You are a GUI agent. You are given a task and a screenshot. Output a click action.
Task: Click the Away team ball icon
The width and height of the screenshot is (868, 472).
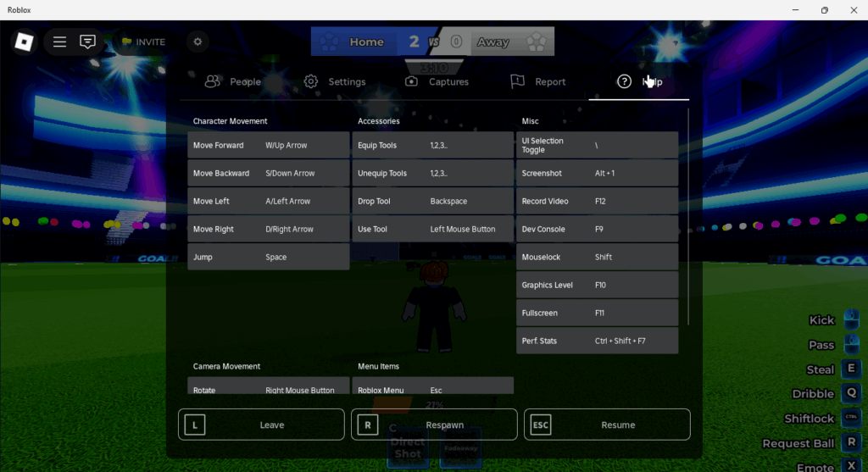coord(536,42)
